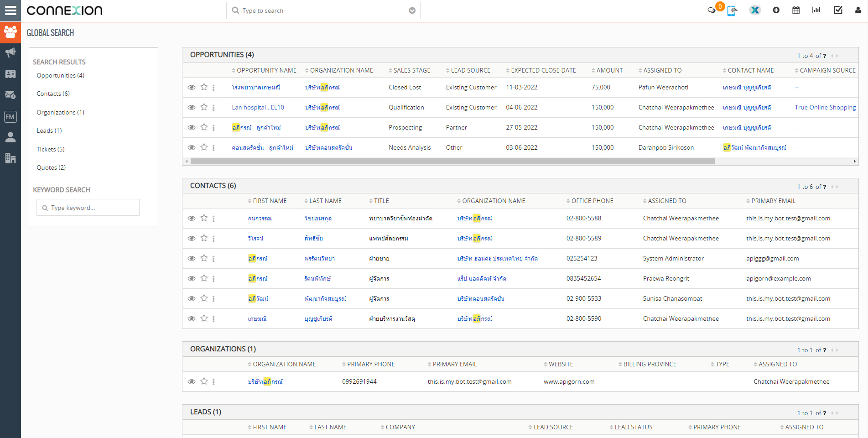Open the chat notifications icon
868x438 pixels.
point(712,10)
